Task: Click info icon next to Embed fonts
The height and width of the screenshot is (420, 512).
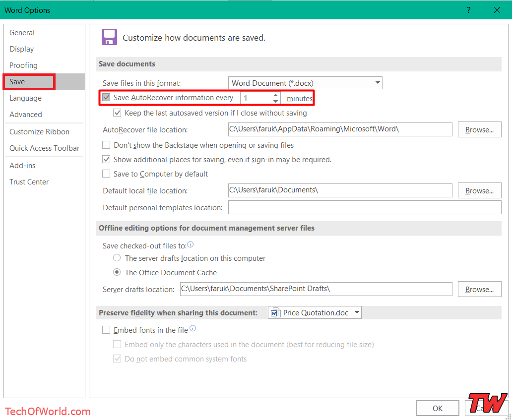Action: [193, 329]
